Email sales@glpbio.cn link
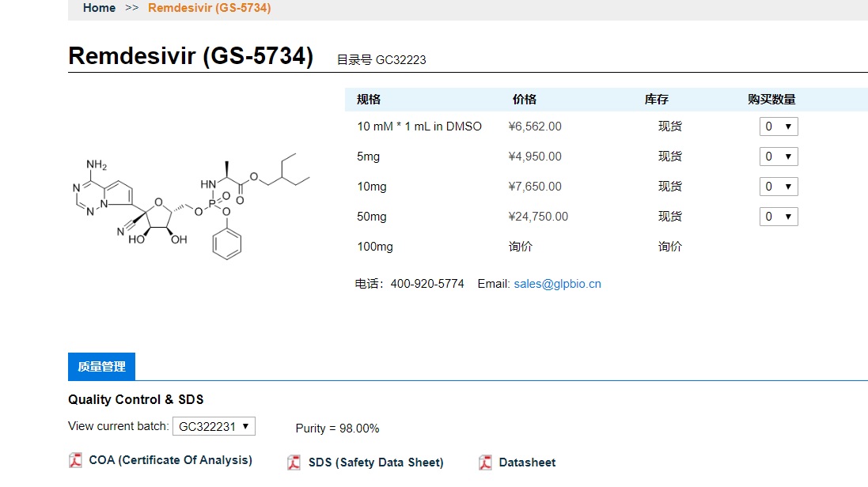868x487 pixels. pos(557,284)
